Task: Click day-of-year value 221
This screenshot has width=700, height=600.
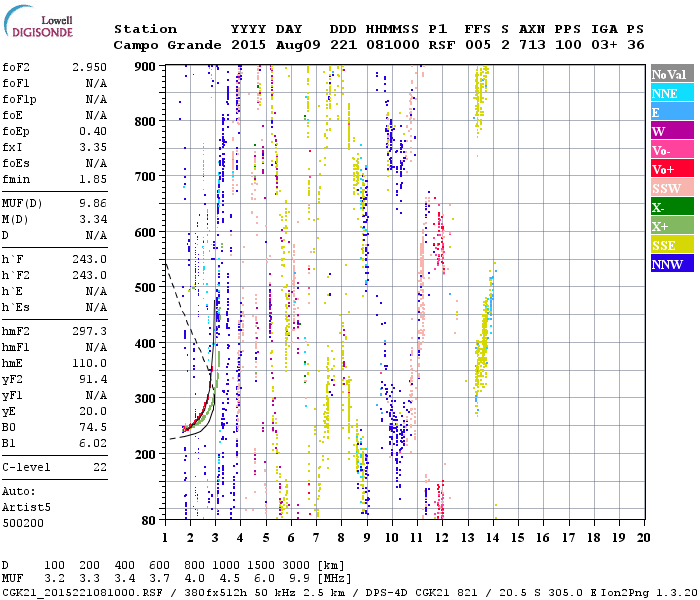Action: [x=343, y=45]
